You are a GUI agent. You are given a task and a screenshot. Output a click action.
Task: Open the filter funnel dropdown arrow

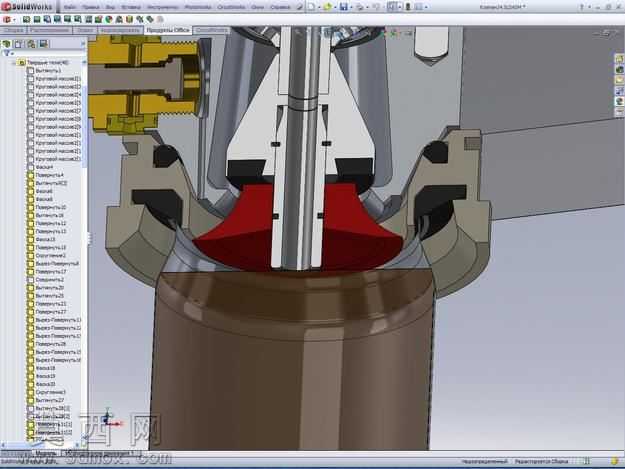[x=12, y=54]
